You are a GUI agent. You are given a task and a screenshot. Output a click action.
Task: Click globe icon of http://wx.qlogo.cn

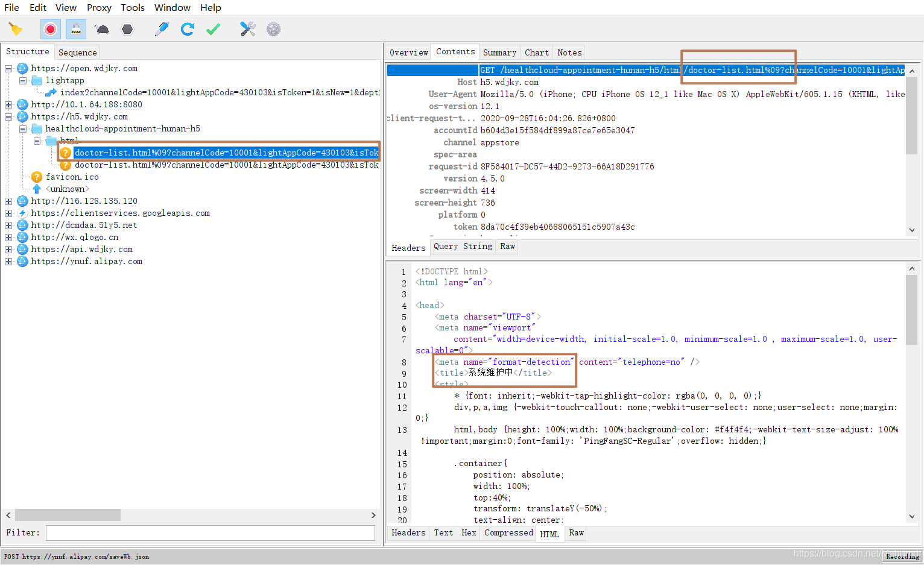22,237
